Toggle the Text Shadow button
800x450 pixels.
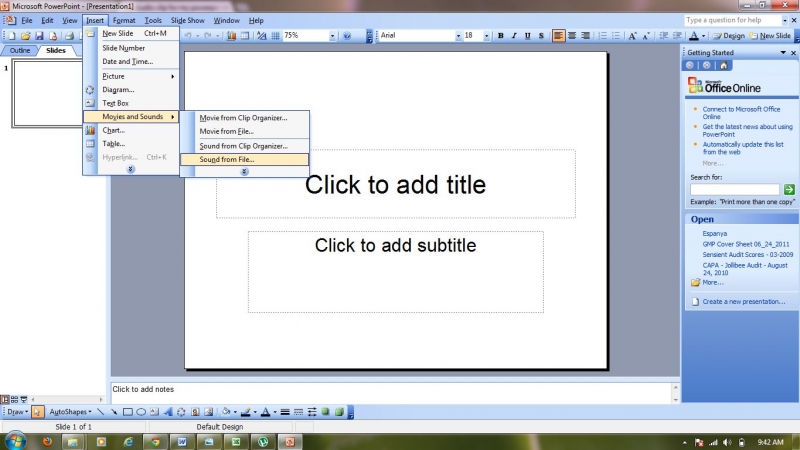541,35
